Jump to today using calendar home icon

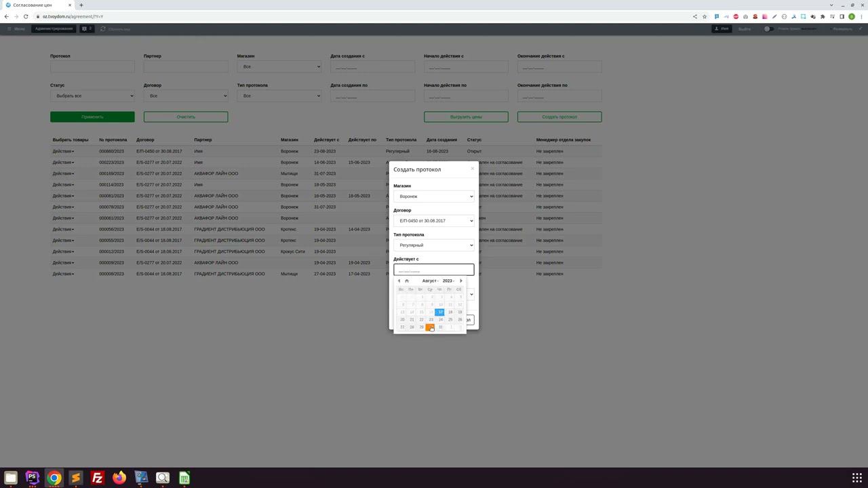click(x=407, y=281)
